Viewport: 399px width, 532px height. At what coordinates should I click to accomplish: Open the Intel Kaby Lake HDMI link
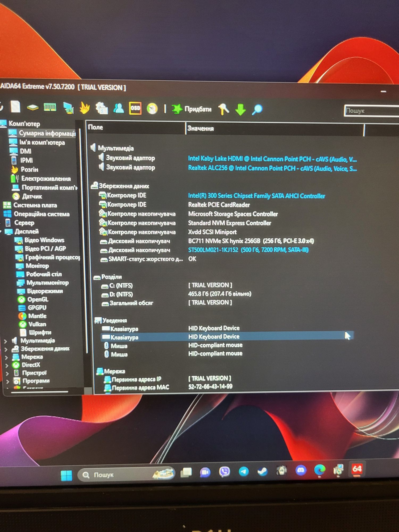272,159
